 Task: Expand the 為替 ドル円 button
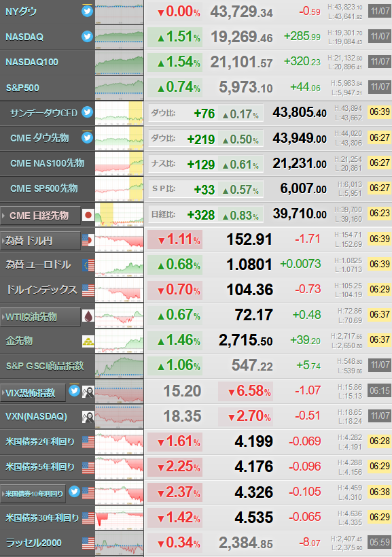click(x=41, y=241)
